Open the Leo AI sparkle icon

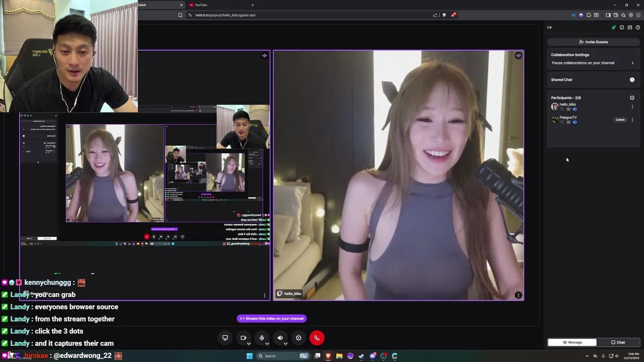(x=623, y=15)
